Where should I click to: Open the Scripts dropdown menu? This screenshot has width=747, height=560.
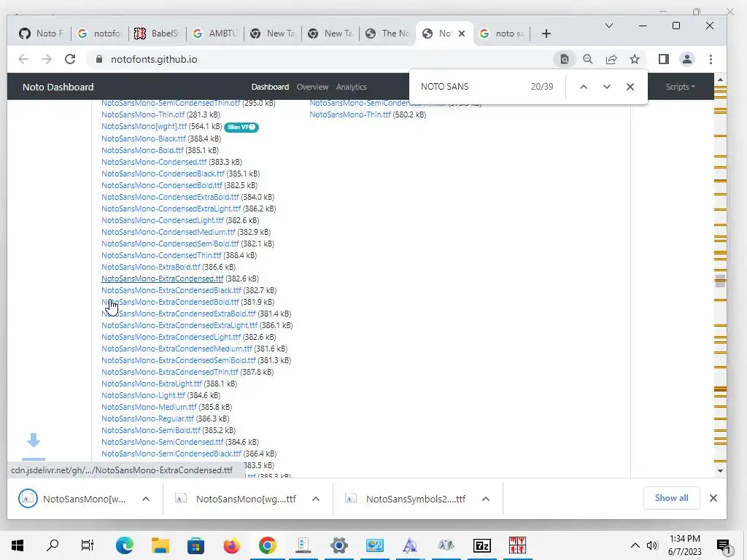(680, 87)
